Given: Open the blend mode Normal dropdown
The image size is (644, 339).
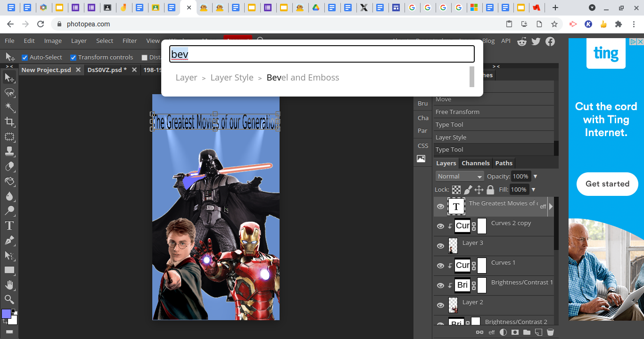Looking at the screenshot, I should pos(460,176).
